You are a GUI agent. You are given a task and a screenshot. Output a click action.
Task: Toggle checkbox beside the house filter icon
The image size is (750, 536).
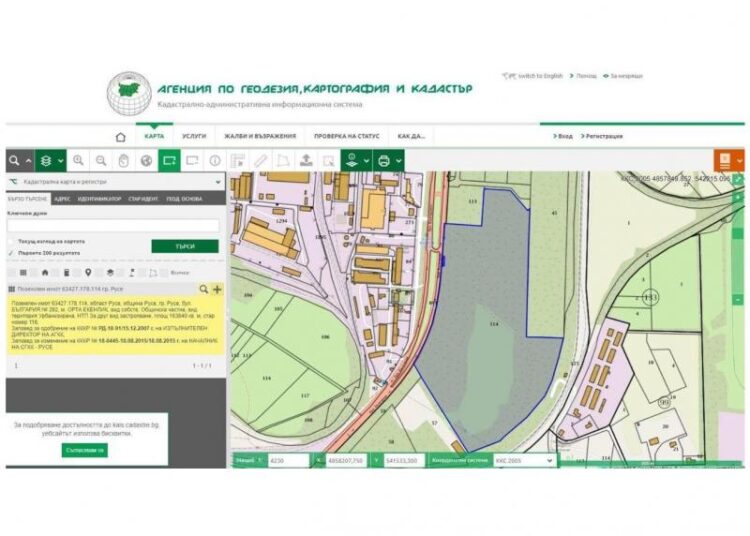click(34, 273)
